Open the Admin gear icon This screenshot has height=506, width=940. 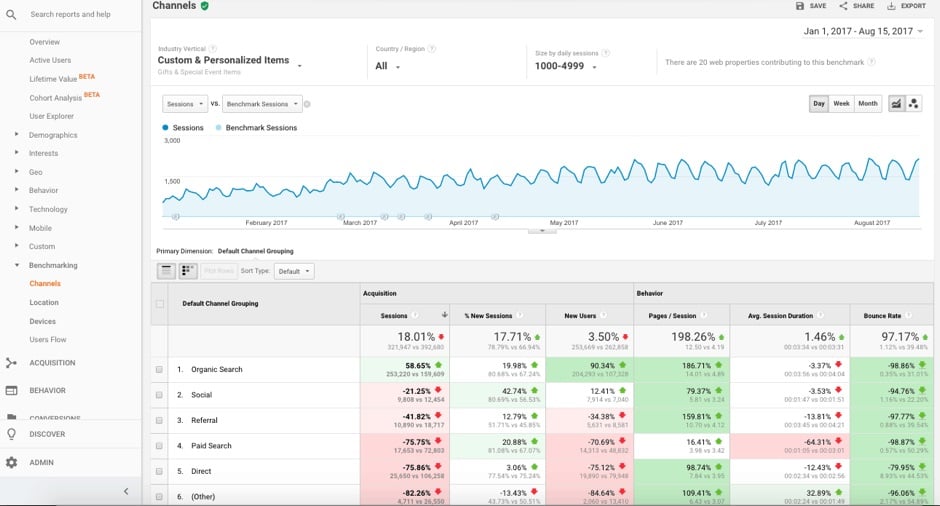point(11,462)
